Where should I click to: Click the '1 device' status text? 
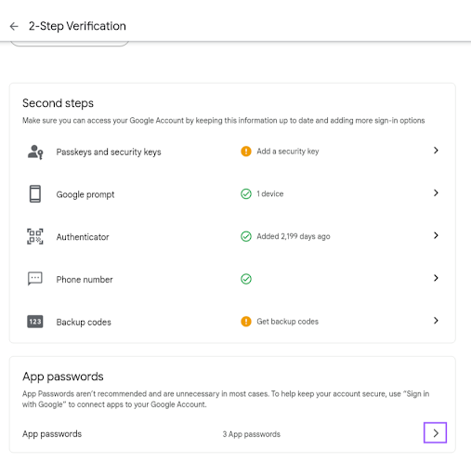coord(270,193)
